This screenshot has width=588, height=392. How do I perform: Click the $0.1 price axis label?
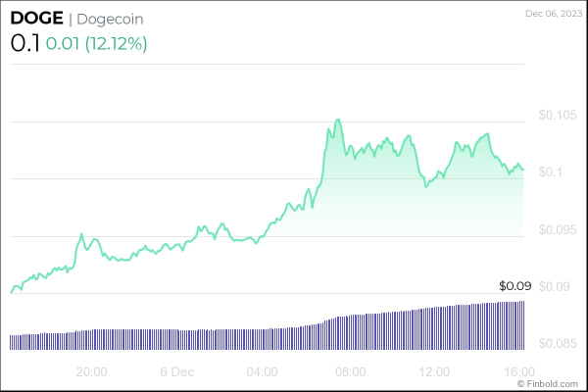[551, 172]
